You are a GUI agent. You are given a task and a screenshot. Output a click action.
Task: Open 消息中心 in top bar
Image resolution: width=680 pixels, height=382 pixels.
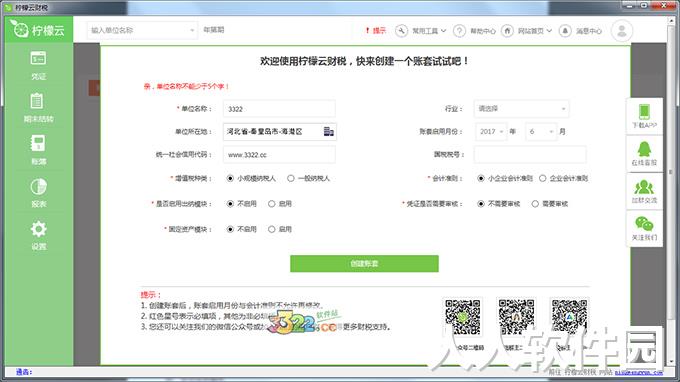coord(588,31)
